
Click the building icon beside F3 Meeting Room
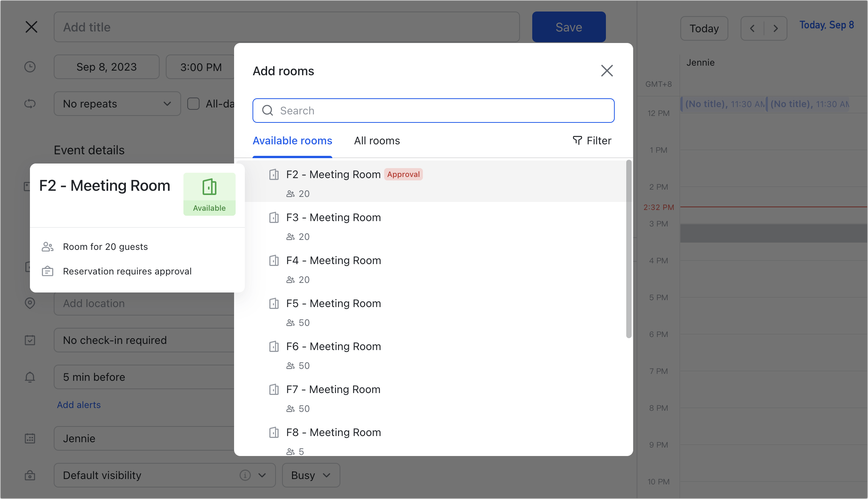coord(274,218)
